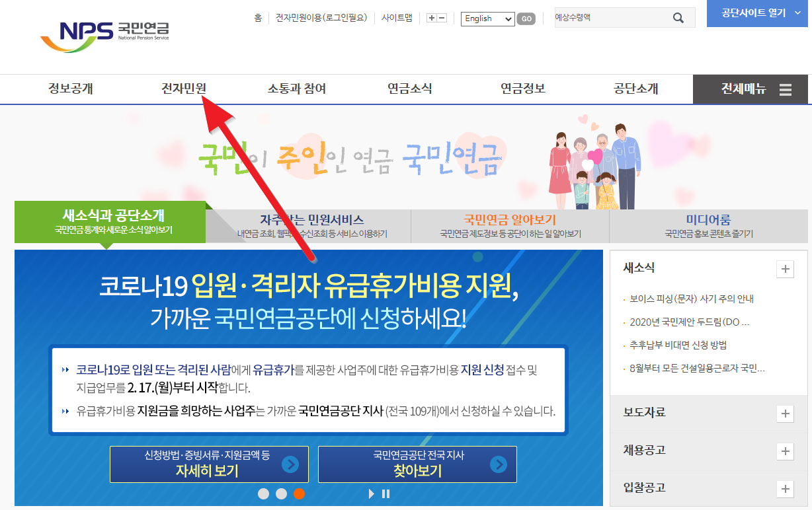Go to first banner slide dot
Image resolution: width=812 pixels, height=510 pixels.
click(x=263, y=493)
